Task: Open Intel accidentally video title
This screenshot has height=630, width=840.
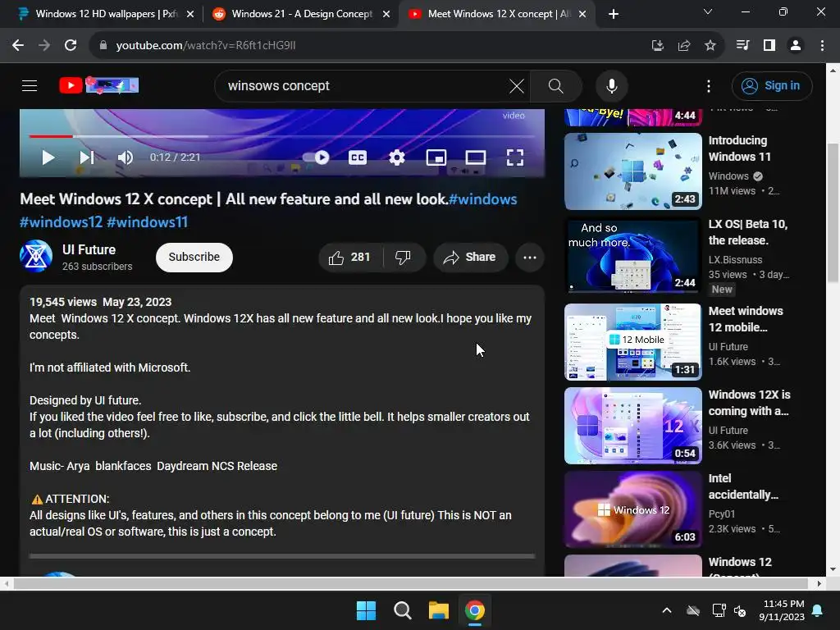Action: [743, 486]
